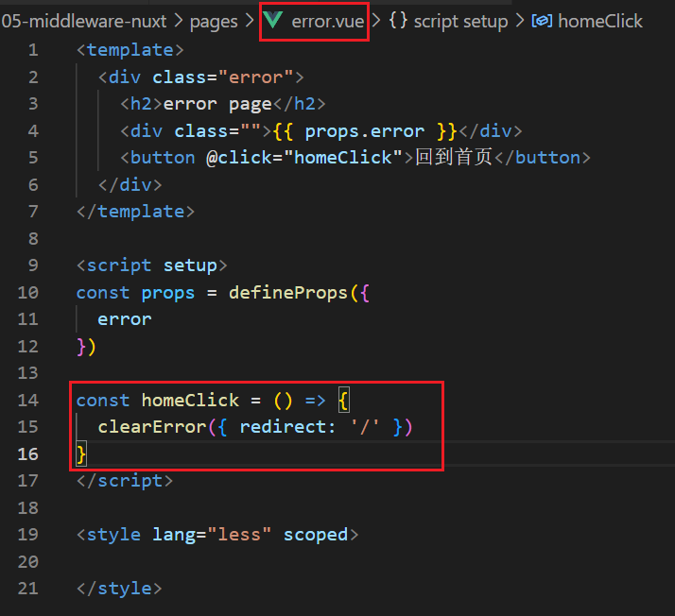Click the closing script tag on line 17

click(x=125, y=481)
